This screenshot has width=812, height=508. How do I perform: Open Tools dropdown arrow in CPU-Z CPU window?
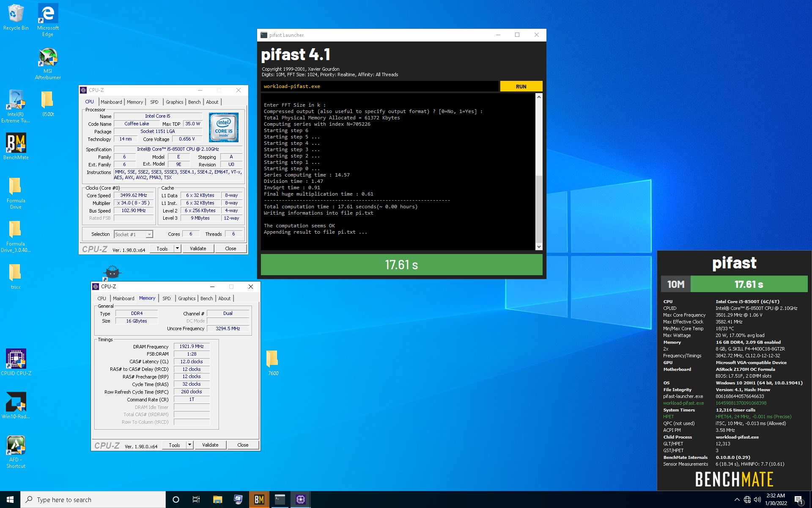(x=178, y=248)
